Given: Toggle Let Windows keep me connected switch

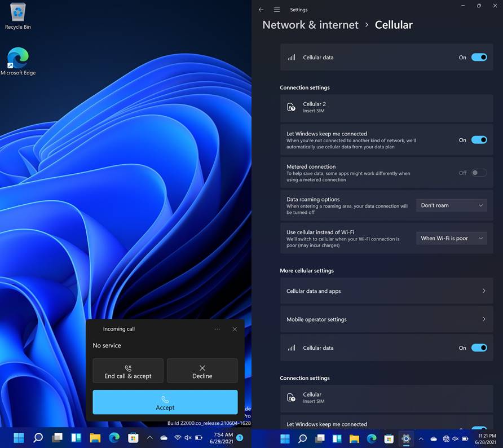Looking at the screenshot, I should tap(479, 140).
